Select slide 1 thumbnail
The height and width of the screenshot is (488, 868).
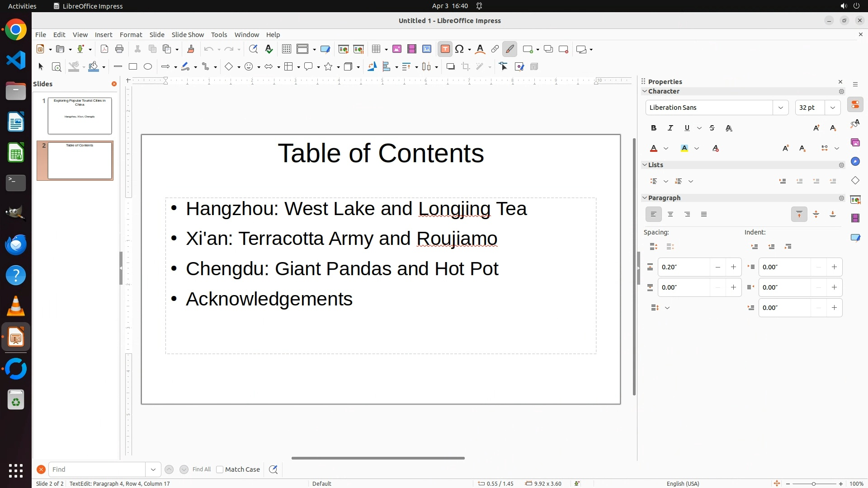tap(80, 116)
